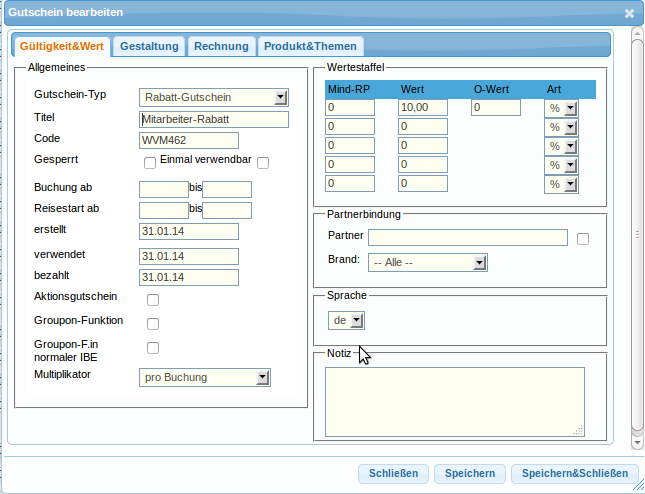Change the Sprache dropdown from de
The image size is (645, 494).
tap(347, 321)
